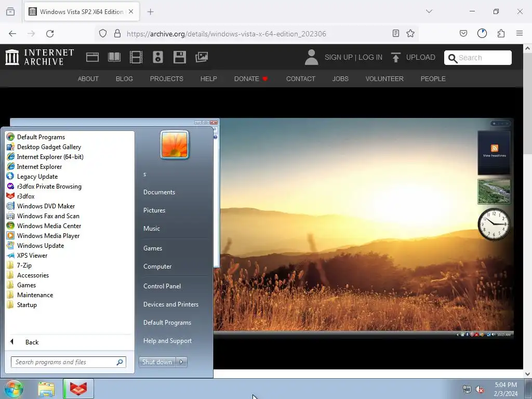The width and height of the screenshot is (532, 399).
Task: Click the network tray icon
Action: [467, 390]
